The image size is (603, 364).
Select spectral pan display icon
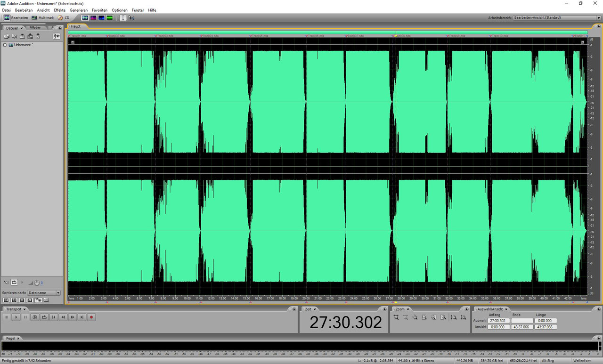tap(102, 17)
